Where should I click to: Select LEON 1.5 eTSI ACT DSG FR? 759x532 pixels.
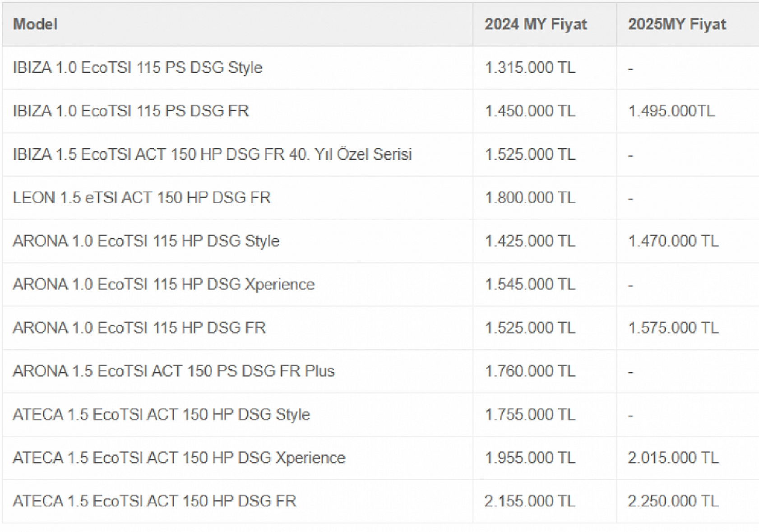tap(142, 198)
